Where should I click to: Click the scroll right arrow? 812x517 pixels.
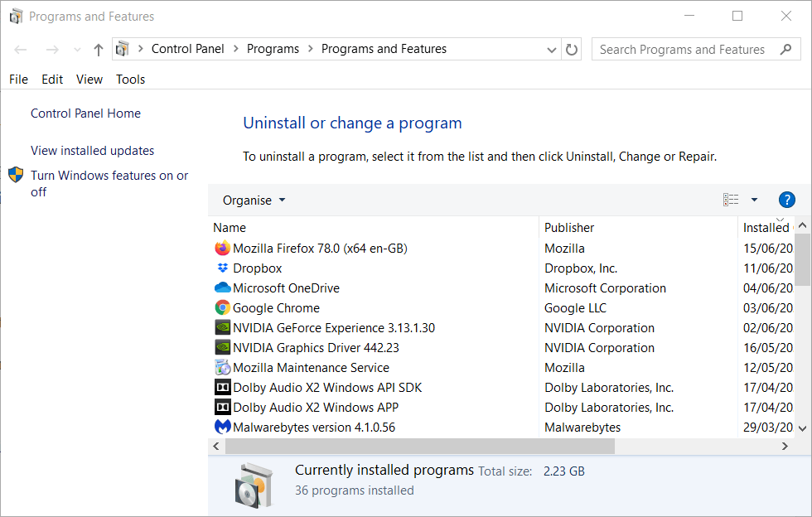[785, 446]
